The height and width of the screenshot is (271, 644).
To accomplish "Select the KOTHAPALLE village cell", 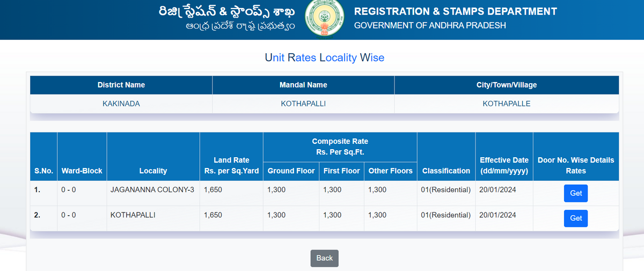I will point(506,104).
